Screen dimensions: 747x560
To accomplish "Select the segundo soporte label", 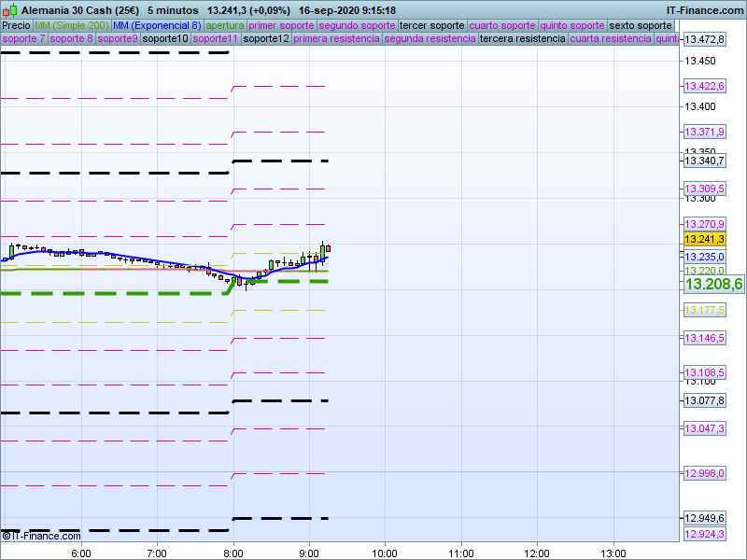I will (x=357, y=25).
